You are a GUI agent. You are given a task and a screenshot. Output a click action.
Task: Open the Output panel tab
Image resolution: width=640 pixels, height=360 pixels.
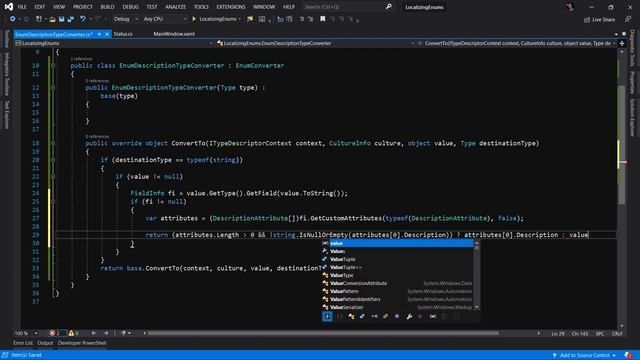[x=45, y=343]
